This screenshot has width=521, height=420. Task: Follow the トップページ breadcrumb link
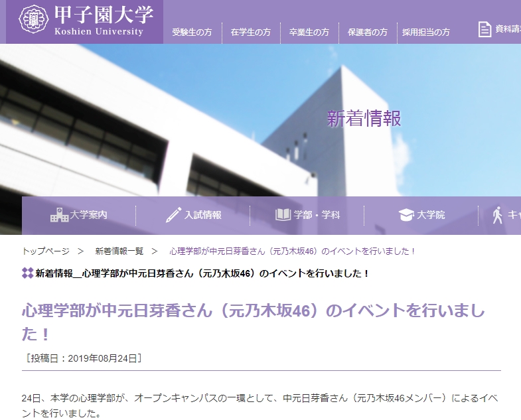pyautogui.click(x=46, y=251)
